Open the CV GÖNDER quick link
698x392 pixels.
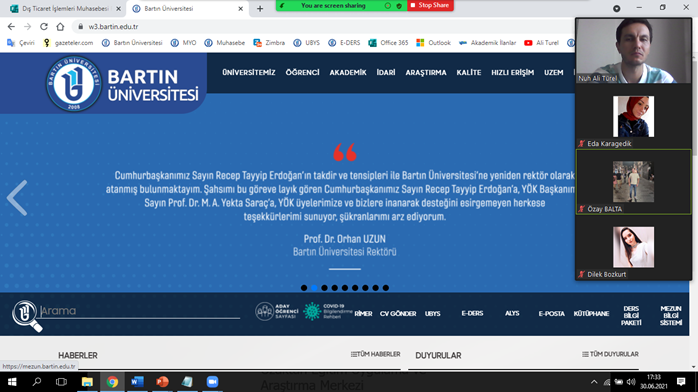click(x=398, y=314)
